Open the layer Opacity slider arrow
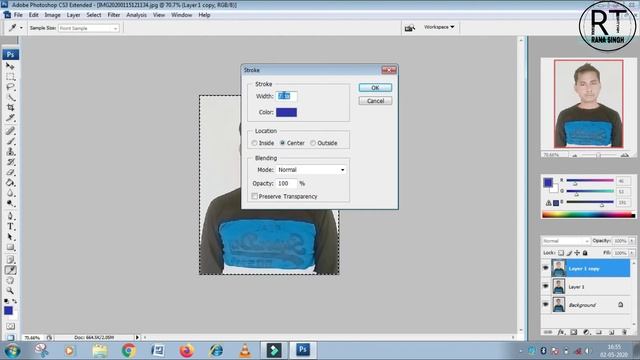640x360 pixels. tap(631, 241)
